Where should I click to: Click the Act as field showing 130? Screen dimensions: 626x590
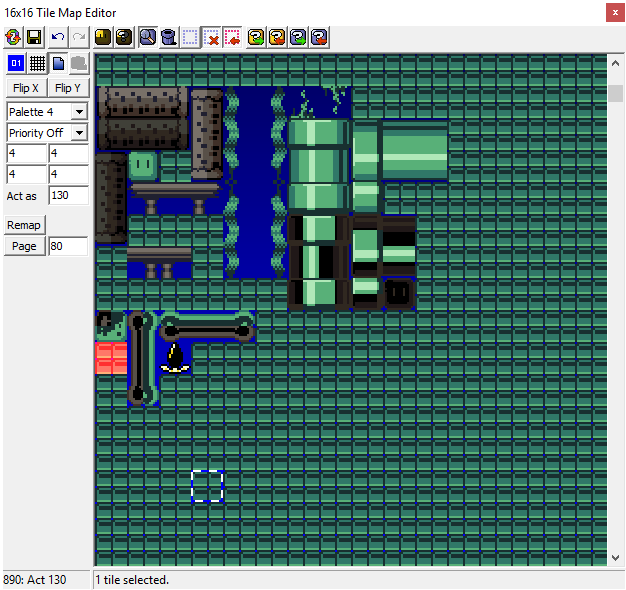click(68, 195)
